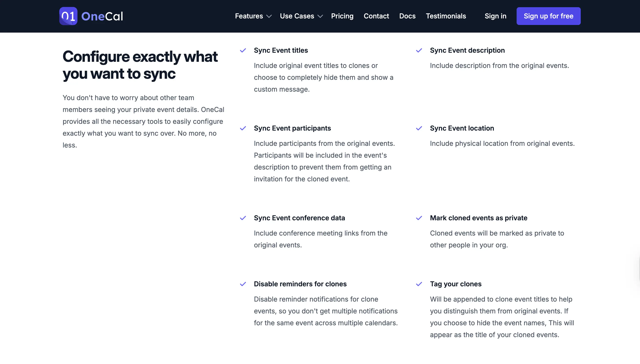Image resolution: width=640 pixels, height=364 pixels.
Task: Click paragraph starting "Include original event titles"
Action: click(324, 77)
